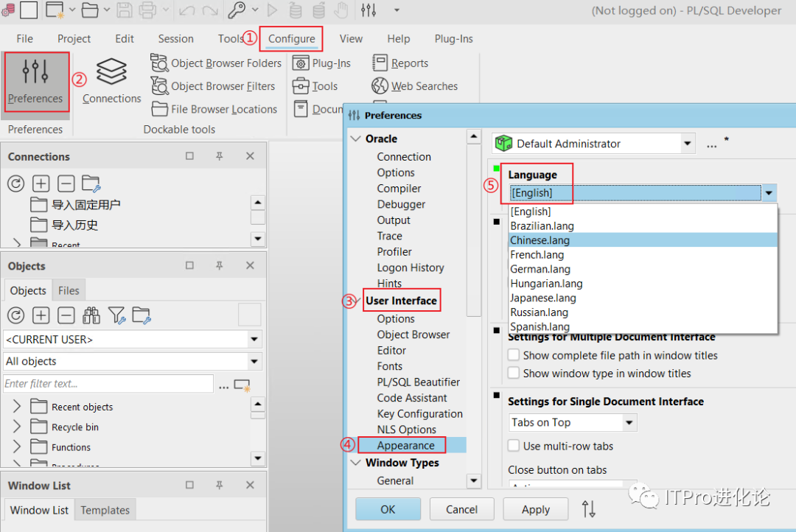Click the up-down sort arrows icon beside Apply
Screen dimensions: 796x532
tap(588, 508)
